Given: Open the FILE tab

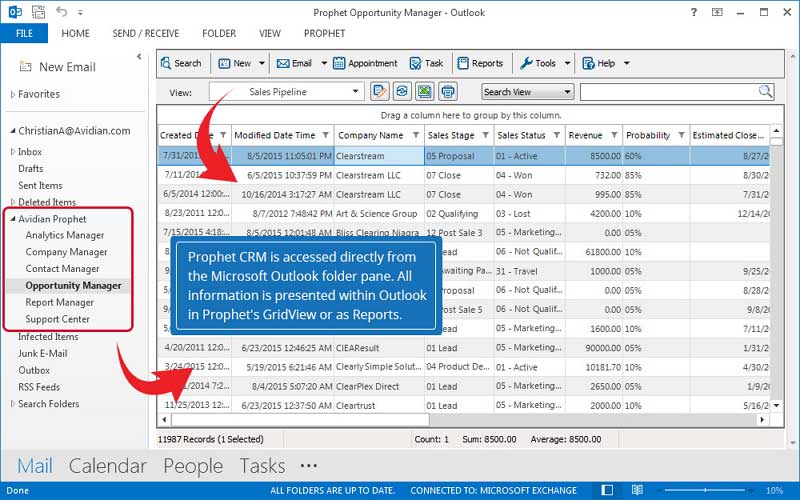Looking at the screenshot, I should [x=24, y=34].
